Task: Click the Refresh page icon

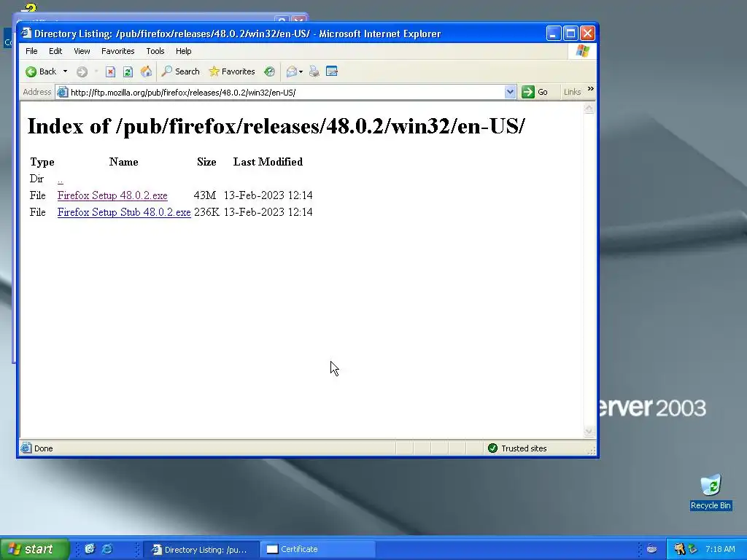Action: click(128, 71)
